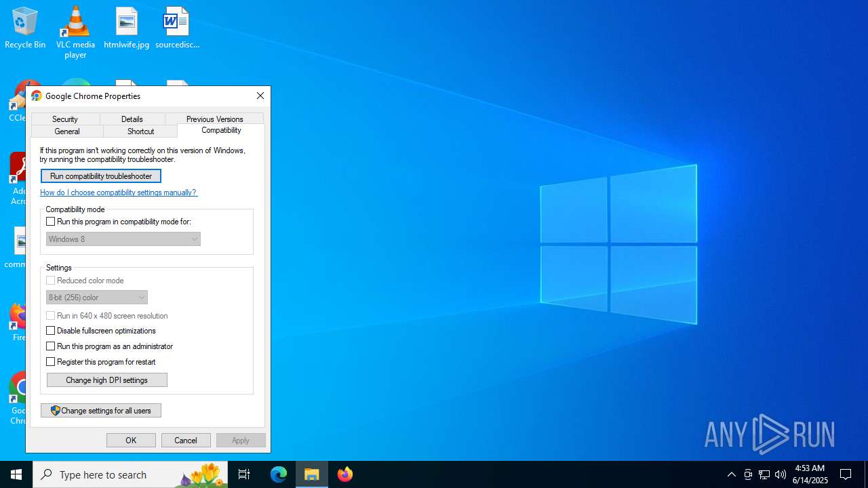Select the Compatibility tab
This screenshot has height=488, width=868.
tap(221, 130)
